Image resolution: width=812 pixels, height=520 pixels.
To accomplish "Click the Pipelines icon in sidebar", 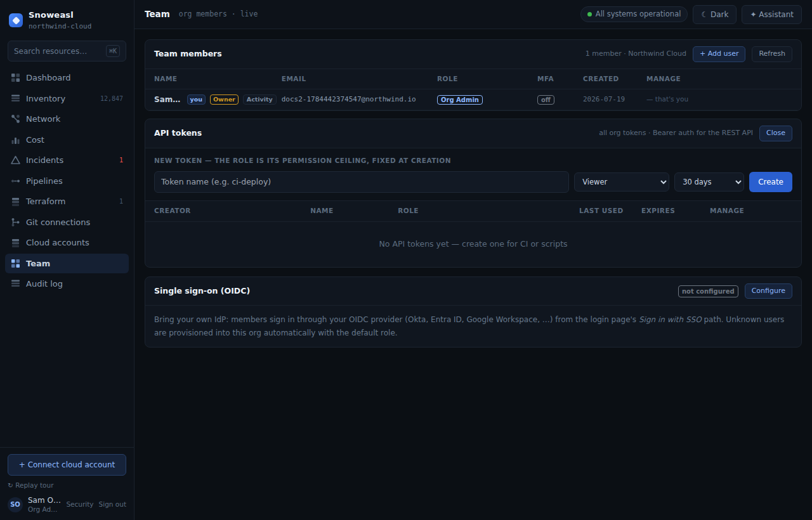I will pyautogui.click(x=15, y=181).
